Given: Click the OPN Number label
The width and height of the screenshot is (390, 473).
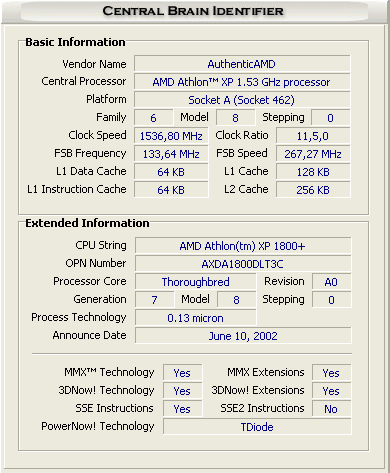Looking at the screenshot, I should (x=96, y=263).
